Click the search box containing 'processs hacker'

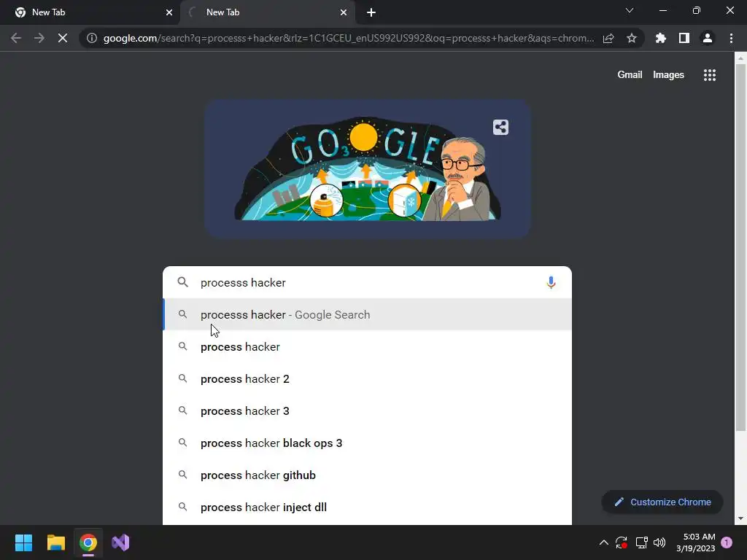(x=368, y=282)
